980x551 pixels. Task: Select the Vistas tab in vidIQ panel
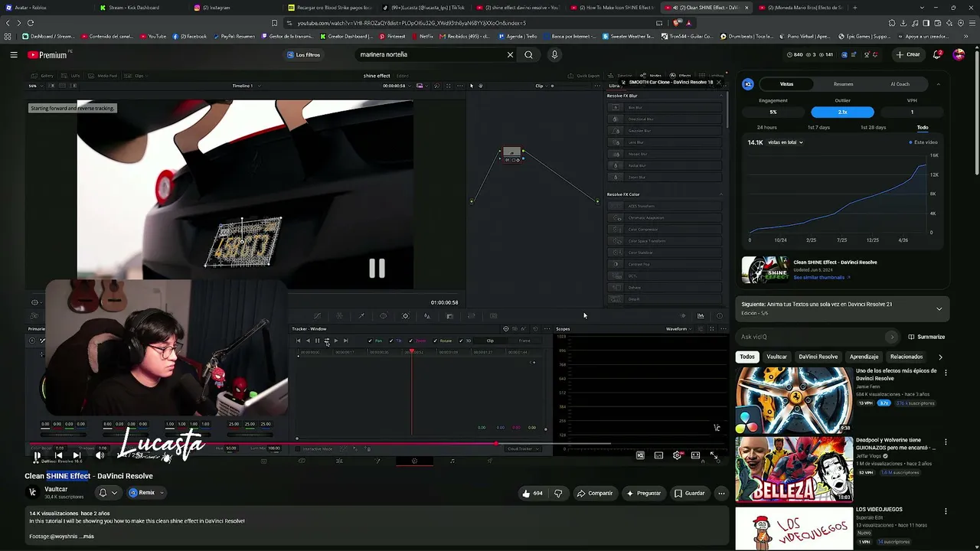[786, 84]
